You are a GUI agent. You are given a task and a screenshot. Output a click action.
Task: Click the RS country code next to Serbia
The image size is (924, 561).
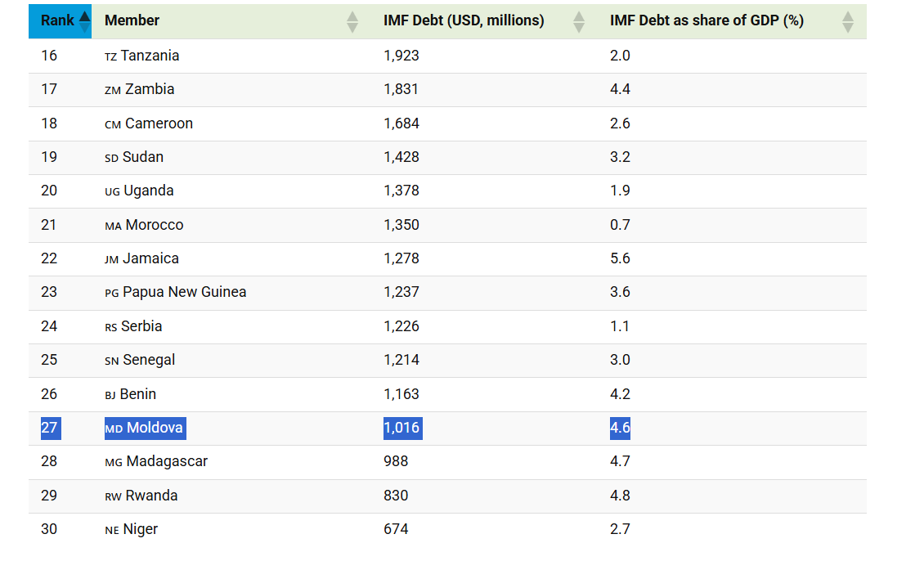[111, 327]
